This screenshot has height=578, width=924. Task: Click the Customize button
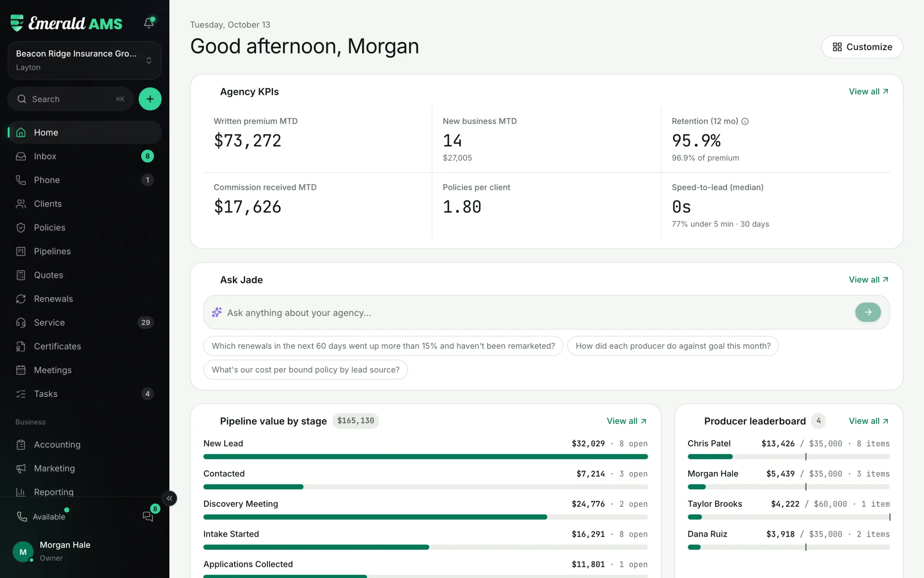(x=862, y=47)
